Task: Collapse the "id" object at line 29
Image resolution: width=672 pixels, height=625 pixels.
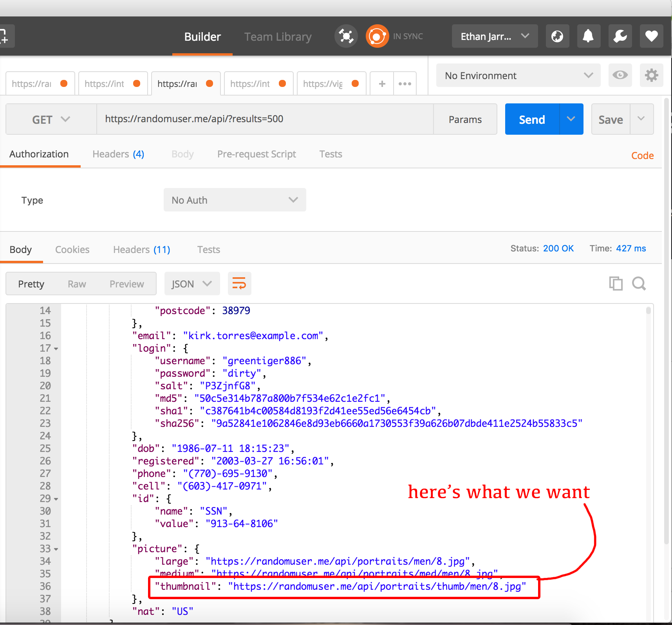Action: click(56, 499)
